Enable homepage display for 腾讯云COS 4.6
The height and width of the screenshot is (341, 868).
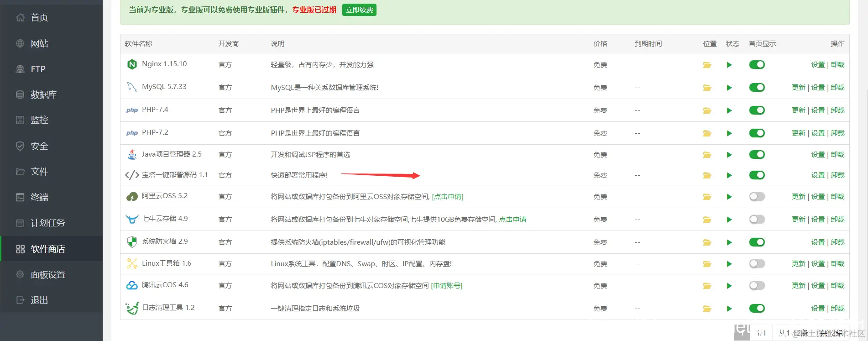click(x=757, y=286)
